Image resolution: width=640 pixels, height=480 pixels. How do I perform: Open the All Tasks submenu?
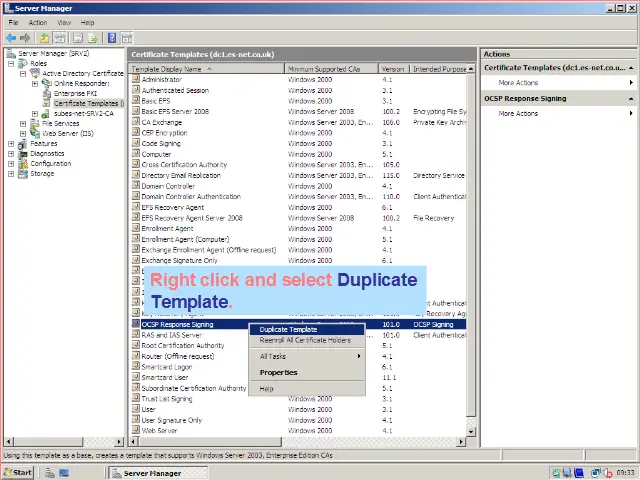coord(307,356)
